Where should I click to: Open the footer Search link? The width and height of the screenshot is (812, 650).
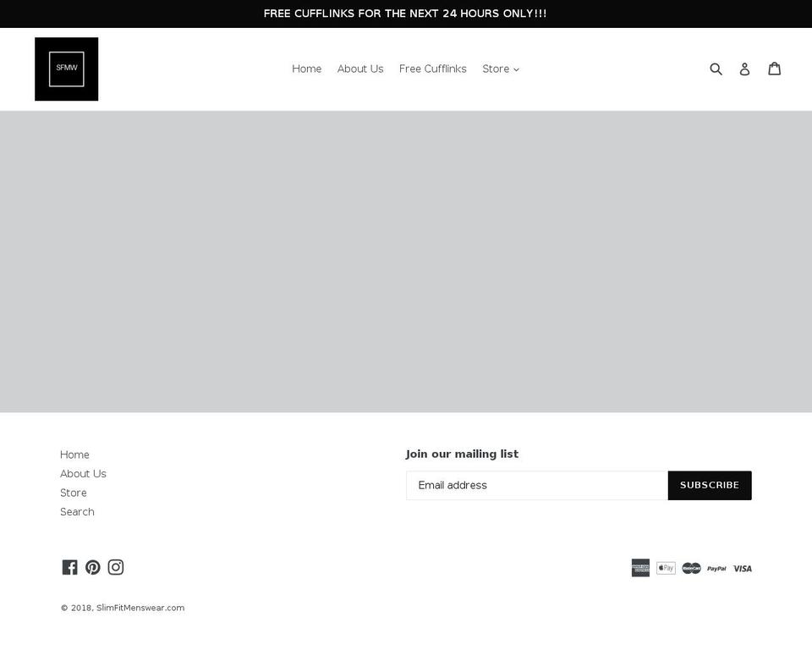77,512
